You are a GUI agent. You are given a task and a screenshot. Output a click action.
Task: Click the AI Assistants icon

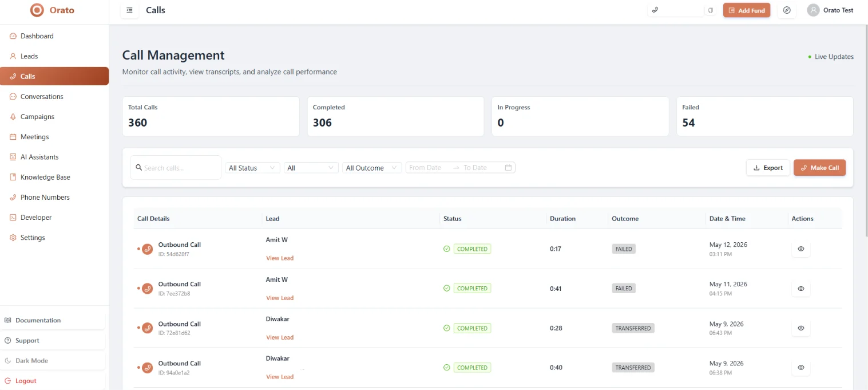(x=13, y=157)
